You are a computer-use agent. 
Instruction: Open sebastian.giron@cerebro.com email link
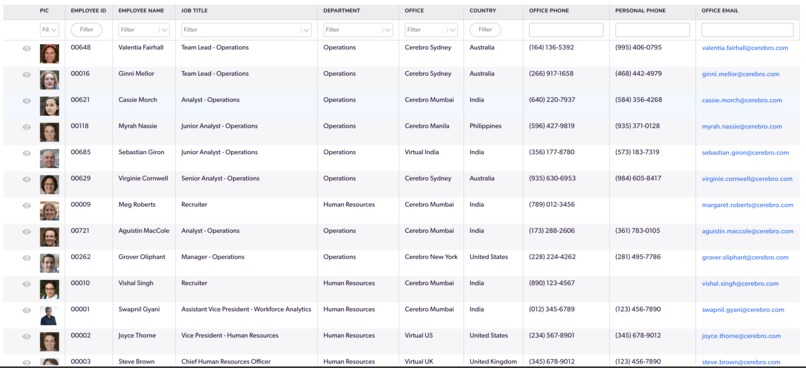tap(745, 153)
